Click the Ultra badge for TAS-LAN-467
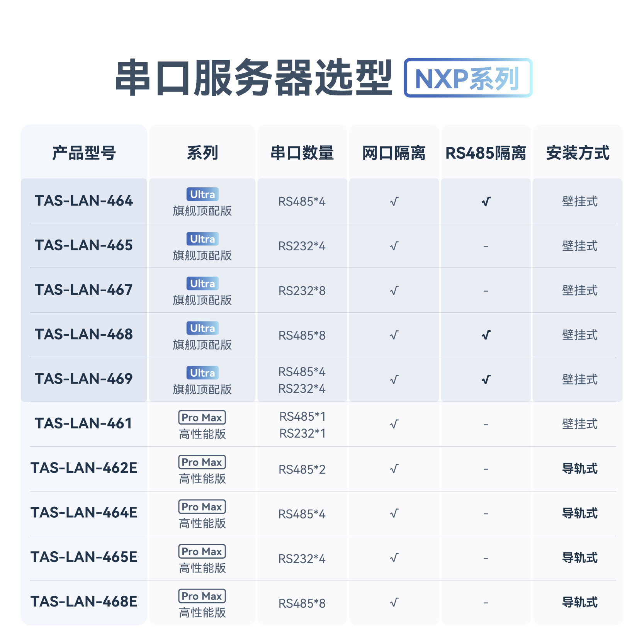The image size is (644, 644). 202,284
